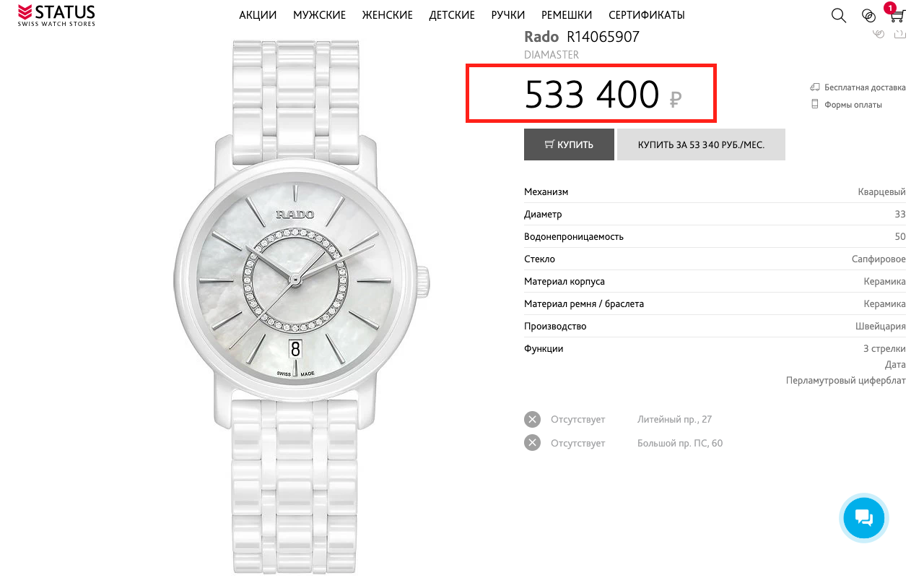Click the partly hidden share icon under the cart
This screenshot has width=924, height=578.
pyautogui.click(x=899, y=33)
